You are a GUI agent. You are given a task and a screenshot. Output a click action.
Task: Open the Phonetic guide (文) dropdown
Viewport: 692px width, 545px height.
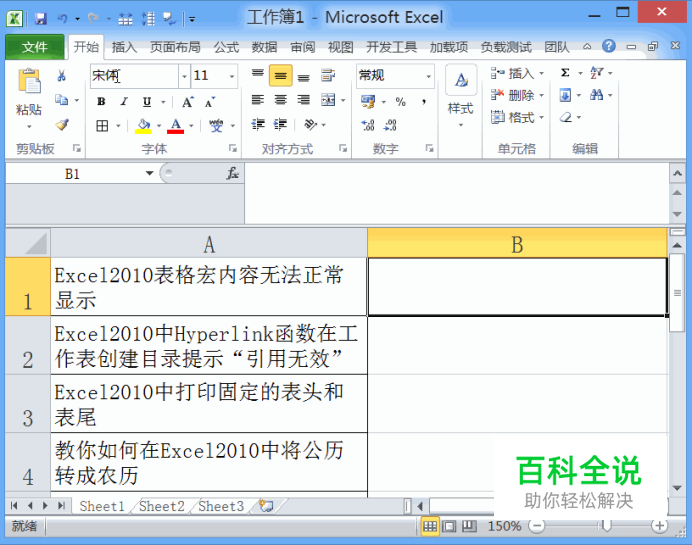[233, 126]
